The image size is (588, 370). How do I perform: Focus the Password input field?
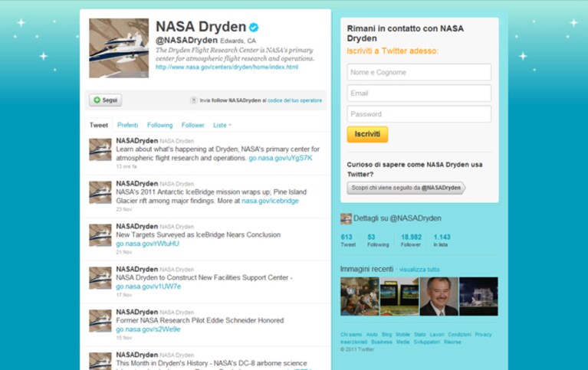tap(419, 114)
